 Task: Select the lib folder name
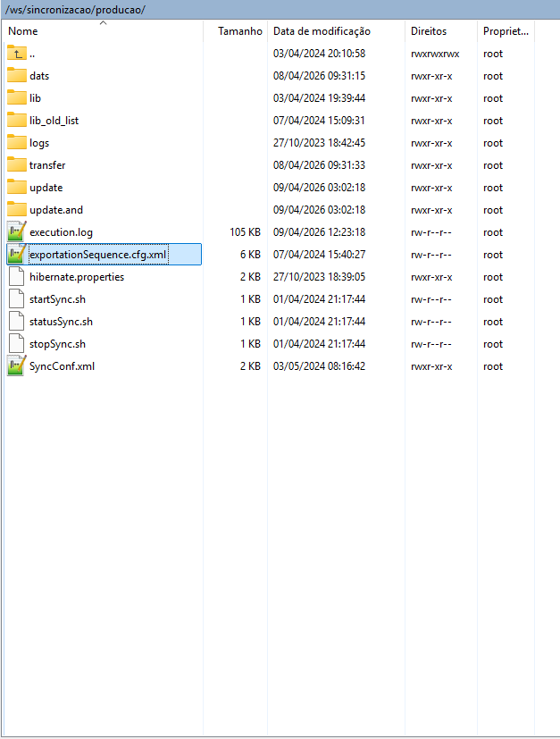(x=36, y=98)
